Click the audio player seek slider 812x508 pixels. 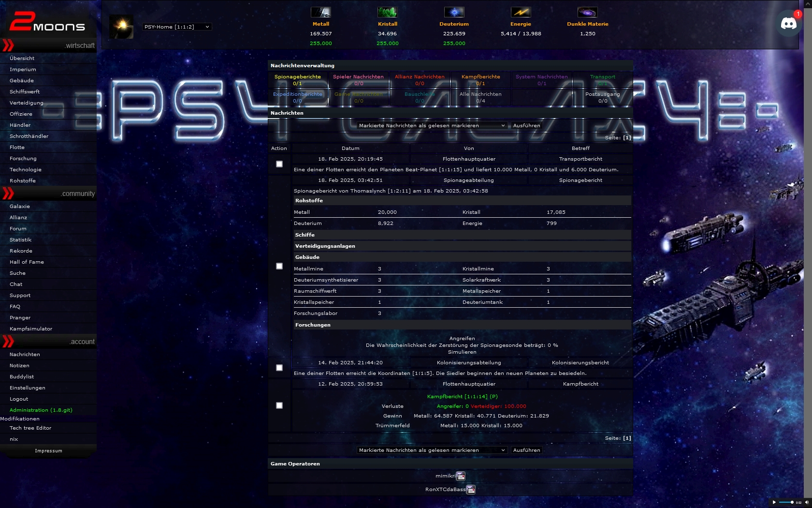pos(786,502)
